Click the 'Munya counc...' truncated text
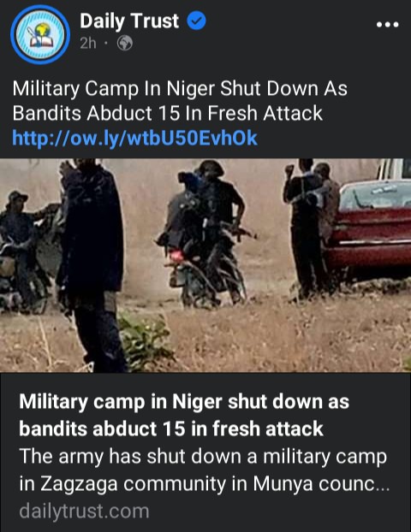This screenshot has width=411, height=532. 321,483
